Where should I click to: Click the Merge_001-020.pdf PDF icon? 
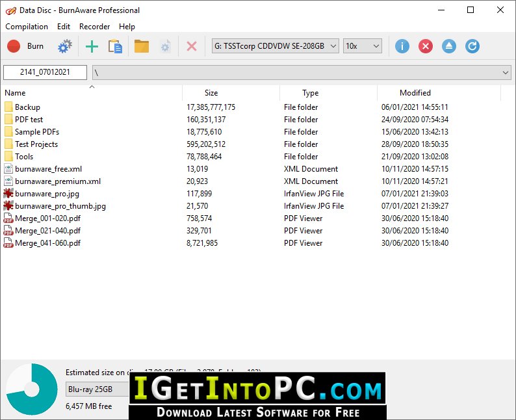[x=8, y=218]
